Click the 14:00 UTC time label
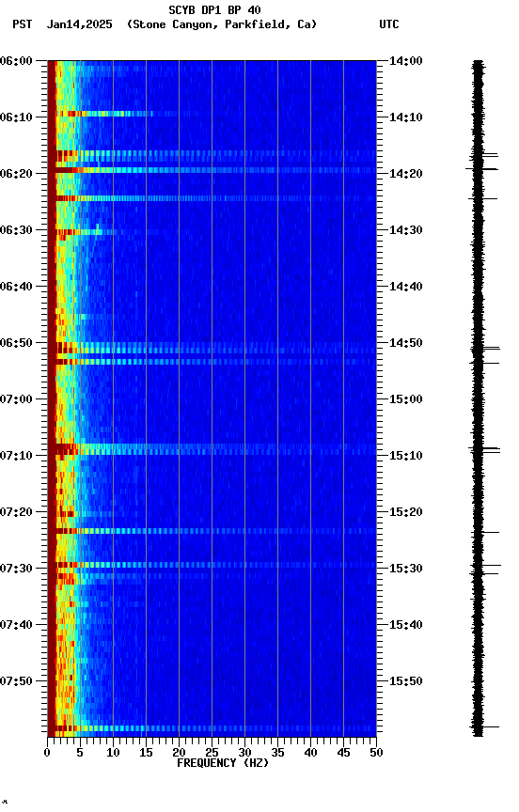This screenshot has width=519, height=812. [x=406, y=61]
